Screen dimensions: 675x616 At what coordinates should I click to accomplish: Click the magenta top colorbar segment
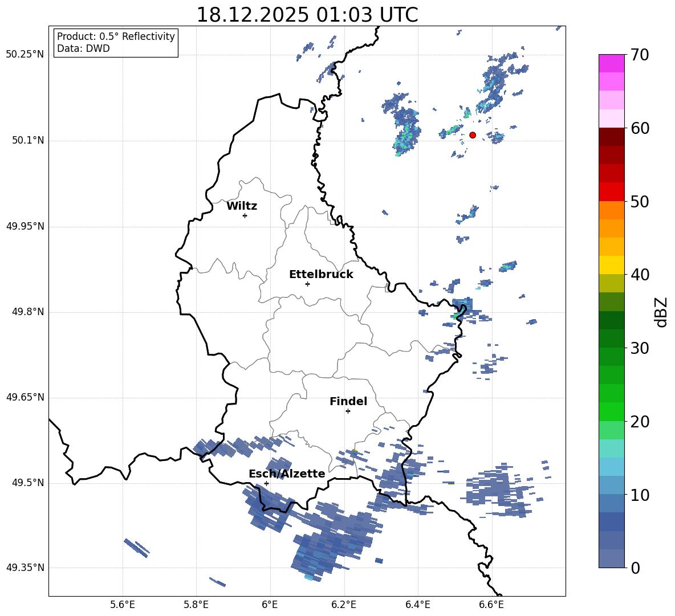click(612, 64)
